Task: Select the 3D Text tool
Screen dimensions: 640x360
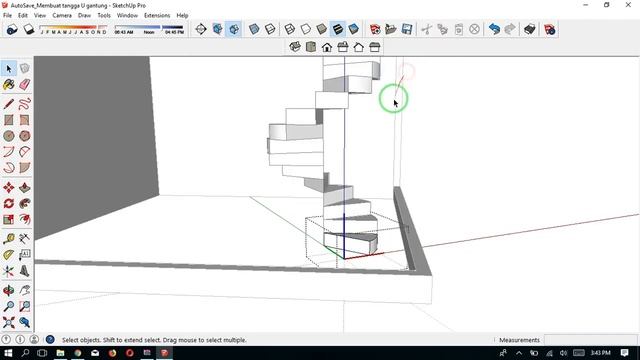Action: point(24,271)
